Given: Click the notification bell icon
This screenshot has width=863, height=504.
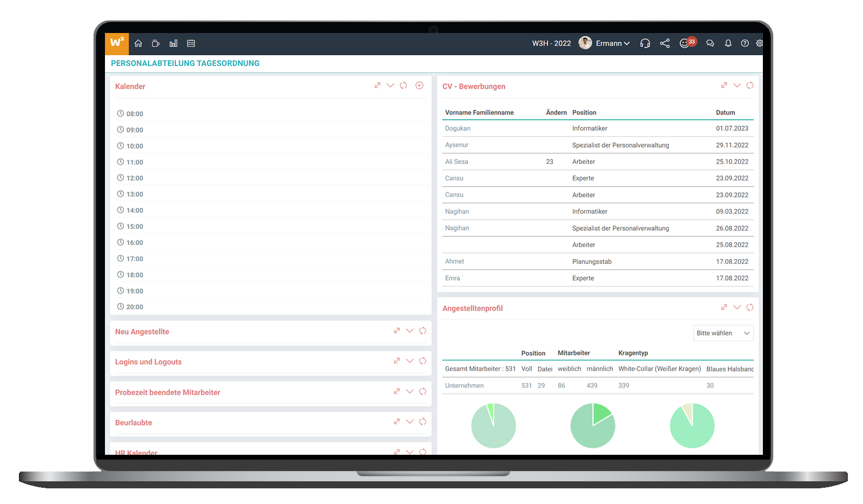Looking at the screenshot, I should click(728, 43).
